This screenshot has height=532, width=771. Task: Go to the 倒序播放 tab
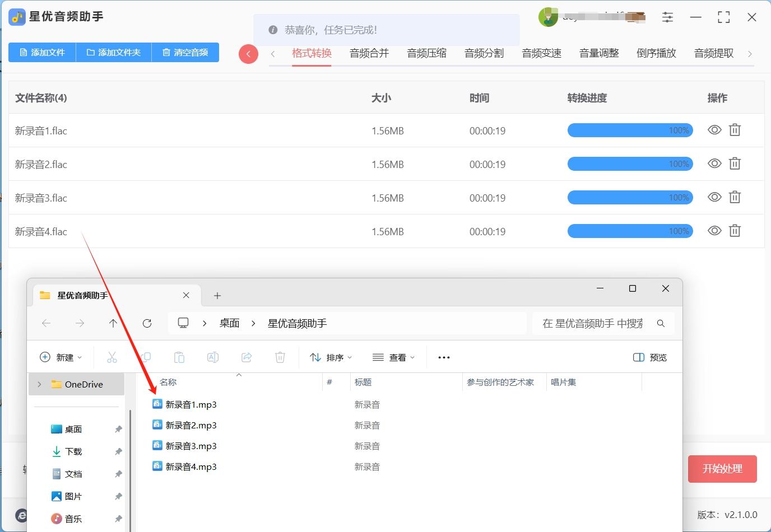(656, 53)
